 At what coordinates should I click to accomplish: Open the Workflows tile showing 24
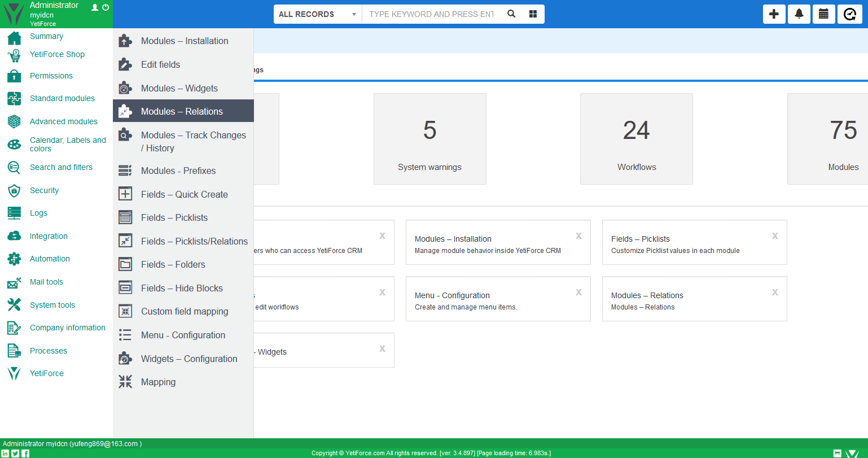637,139
